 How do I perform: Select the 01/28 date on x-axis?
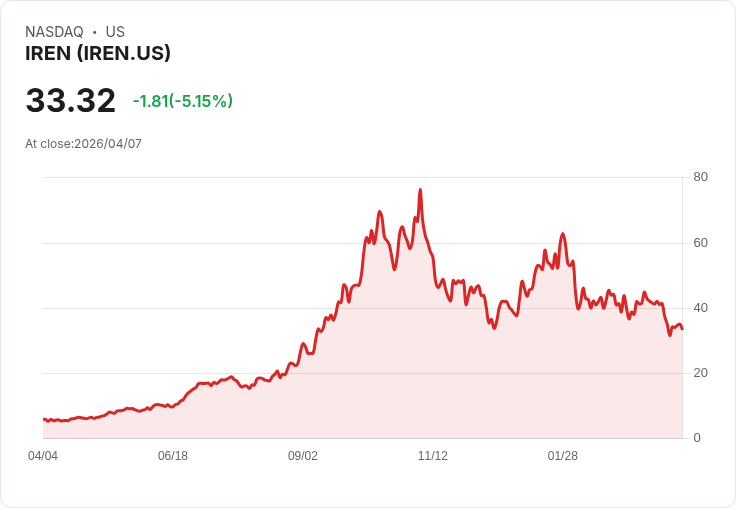[x=563, y=456]
